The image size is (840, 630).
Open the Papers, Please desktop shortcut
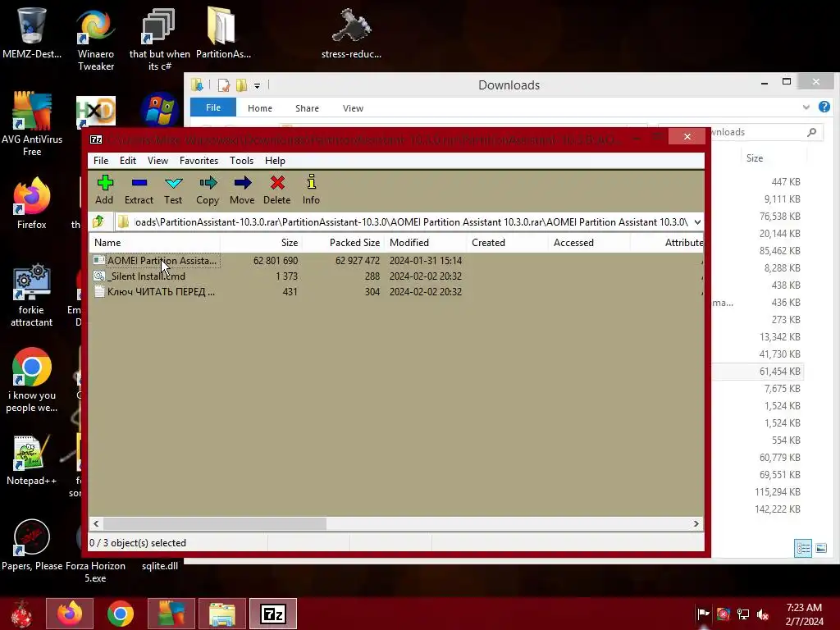pos(32,546)
